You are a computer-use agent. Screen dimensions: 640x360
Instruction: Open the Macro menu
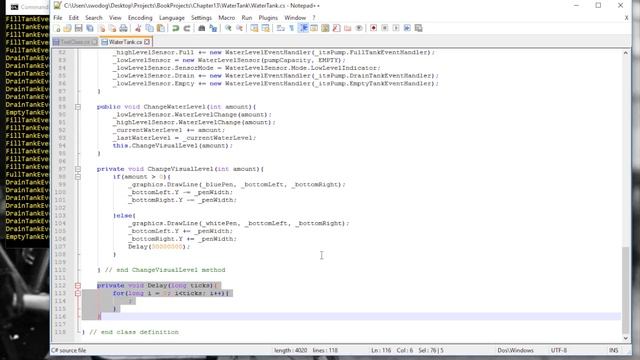pos(227,18)
